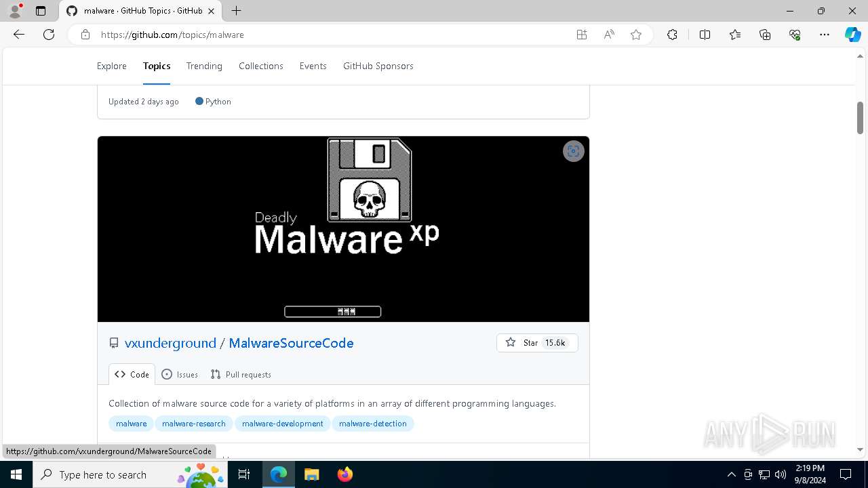
Task: Activate Read aloud icon
Action: click(609, 35)
